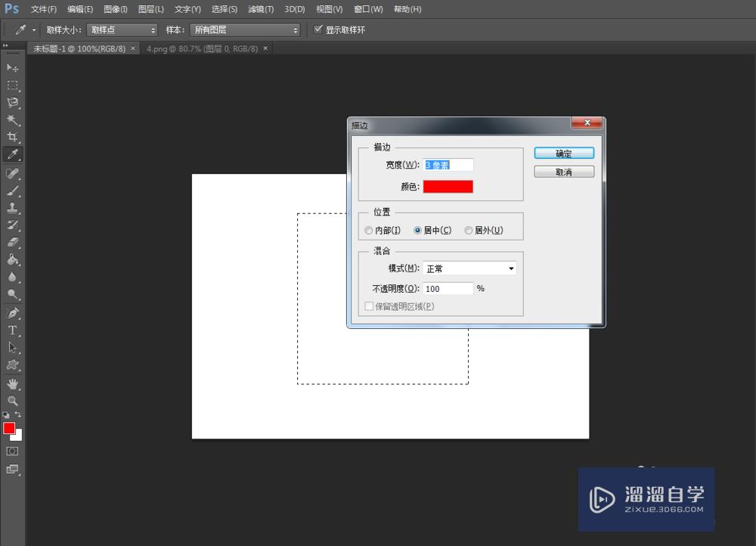
Task: Toggle 显示取样环 checkbox
Action: click(x=318, y=29)
